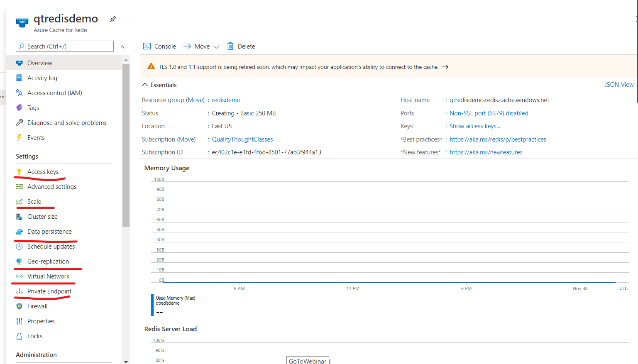Click the Events lightning bolt icon
This screenshot has height=364, width=638.
[x=19, y=138]
